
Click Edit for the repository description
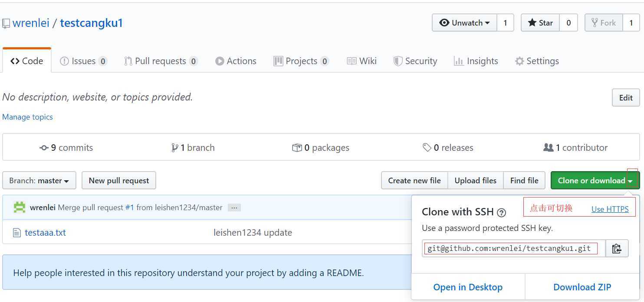coord(626,97)
